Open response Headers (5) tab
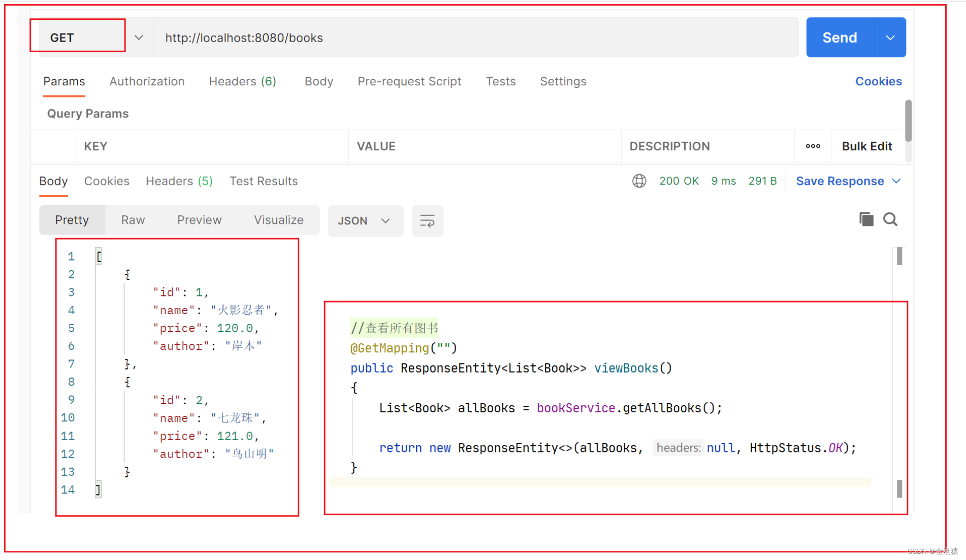Viewport: 966px width, 560px height. [179, 181]
